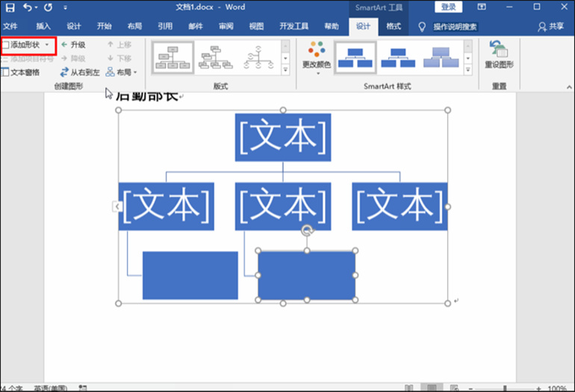This screenshot has width=575, height=392.
Task: Open the text pane arrow on SmartArt frame
Action: [117, 207]
